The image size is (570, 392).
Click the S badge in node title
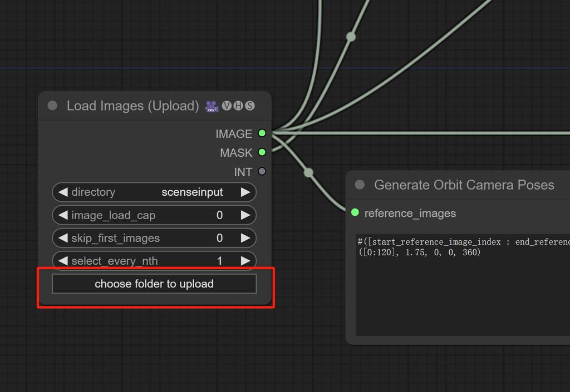point(250,106)
